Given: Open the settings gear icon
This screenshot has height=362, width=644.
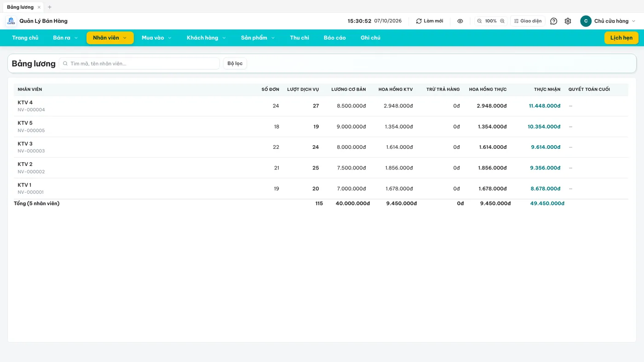Looking at the screenshot, I should click(x=568, y=21).
